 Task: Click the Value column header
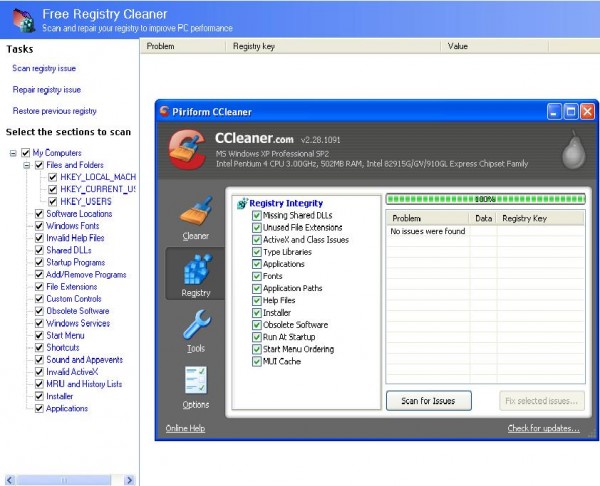coord(494,46)
